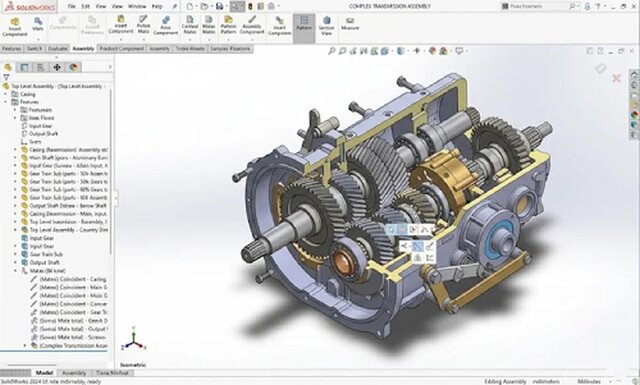Expand the Casing folder node
Viewport: 640px width, 385px height.
(x=6, y=94)
